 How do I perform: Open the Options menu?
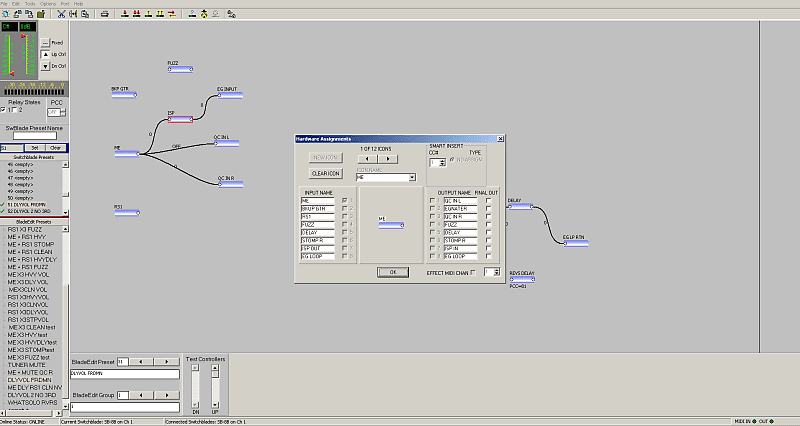coord(47,4)
